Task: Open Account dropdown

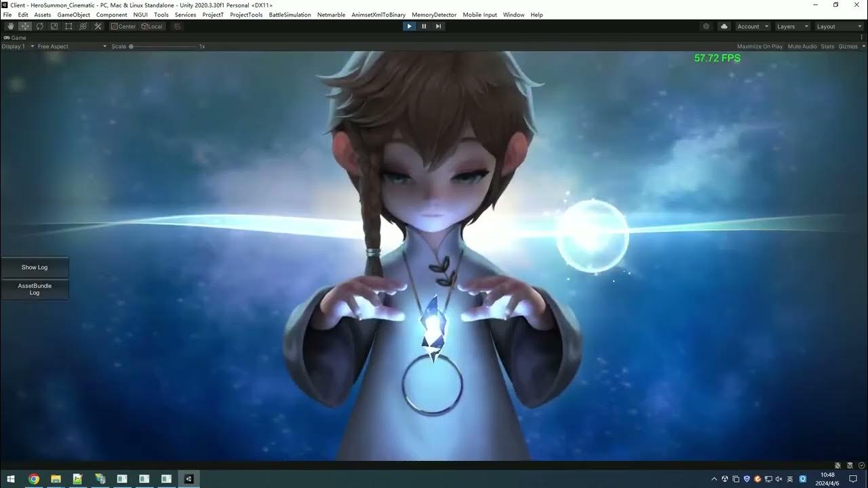Action: point(752,26)
